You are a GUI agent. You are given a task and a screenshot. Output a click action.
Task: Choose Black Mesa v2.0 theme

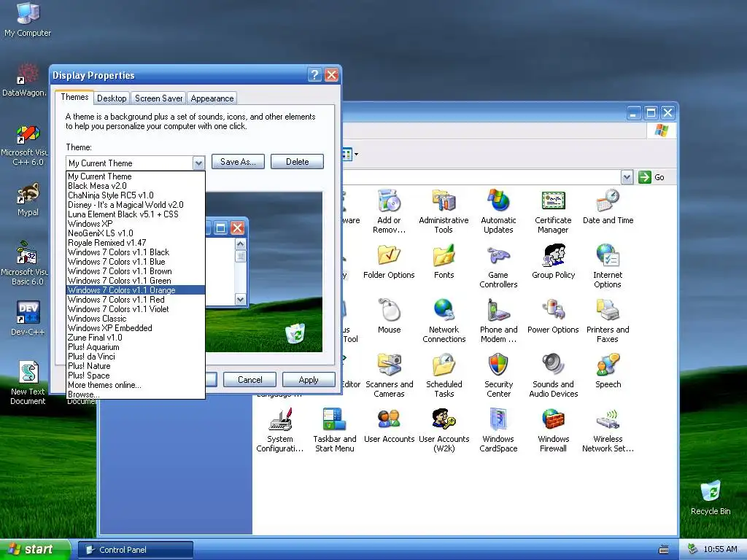(x=136, y=186)
